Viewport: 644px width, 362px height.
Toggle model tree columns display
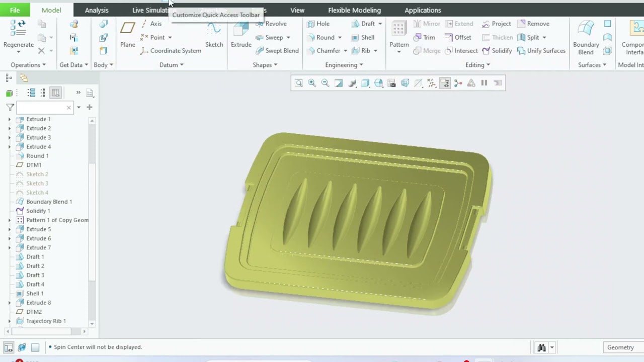55,93
